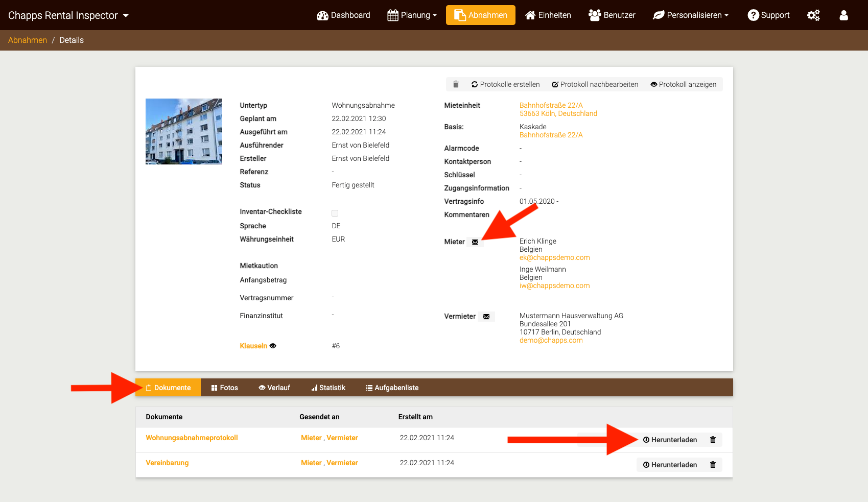Expand the Personalisieren dropdown menu
The image size is (868, 502).
pos(691,15)
